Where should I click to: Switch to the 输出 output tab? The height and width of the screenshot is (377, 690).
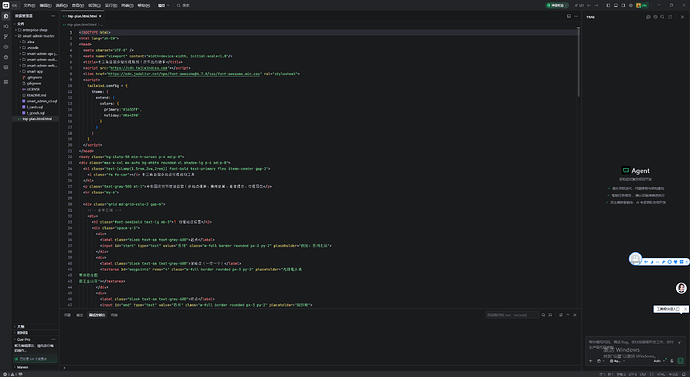pyautogui.click(x=80, y=315)
